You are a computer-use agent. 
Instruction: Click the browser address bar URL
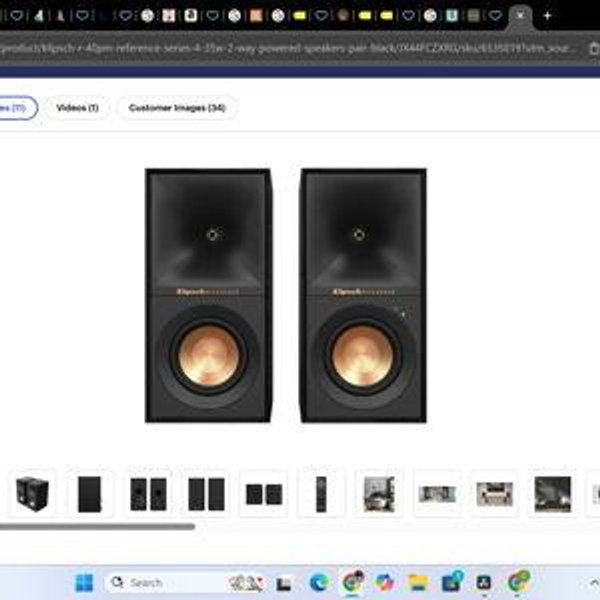pos(287,49)
